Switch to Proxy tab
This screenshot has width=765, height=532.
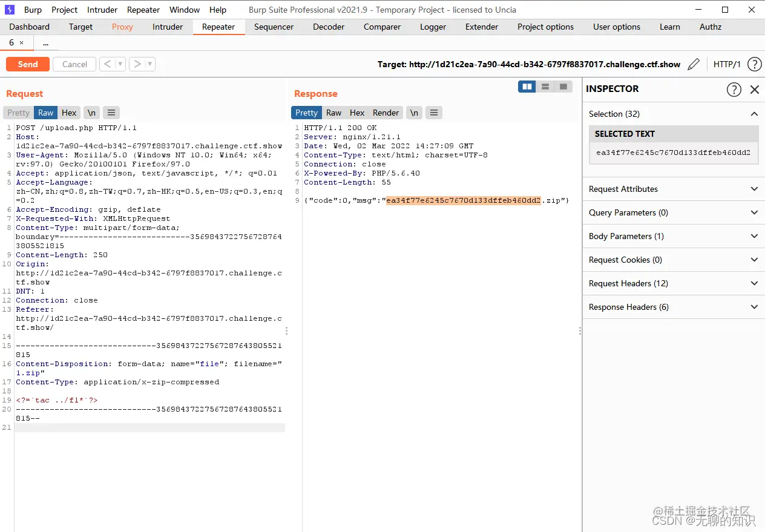(x=122, y=27)
